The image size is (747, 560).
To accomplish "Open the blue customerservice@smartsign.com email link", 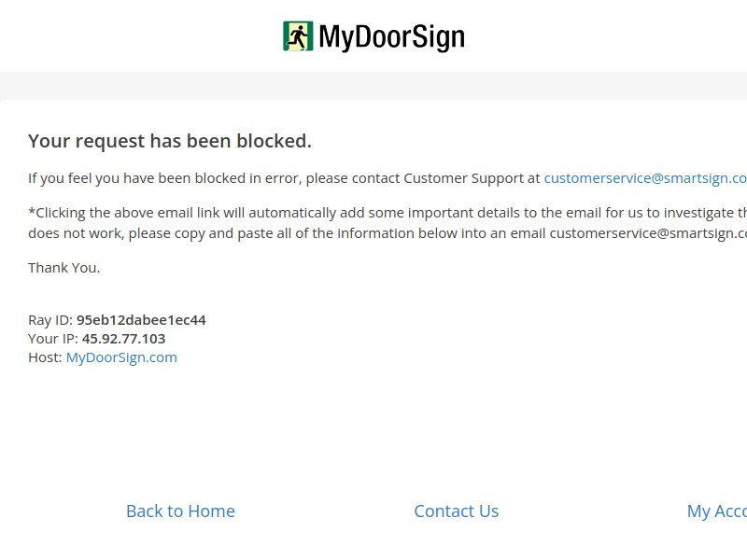I will pos(645,178).
